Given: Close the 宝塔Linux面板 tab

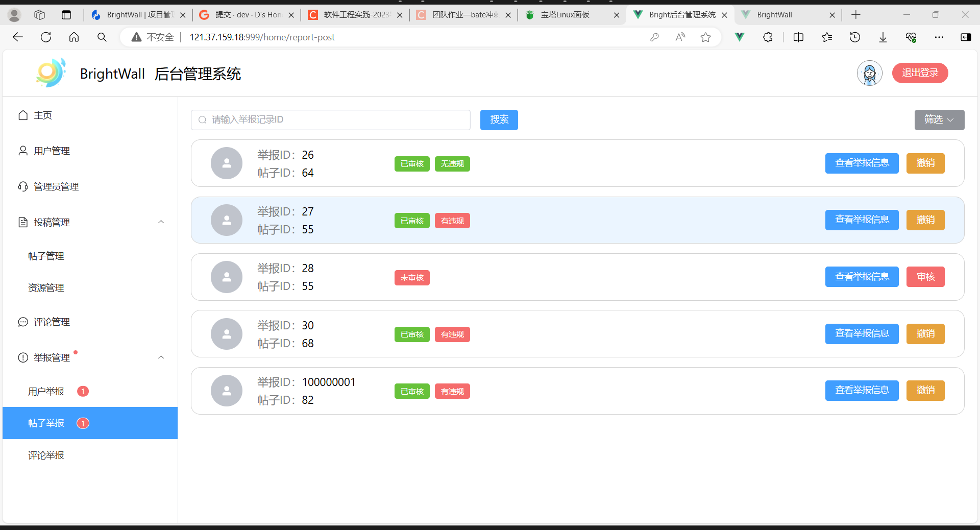Looking at the screenshot, I should coord(617,15).
